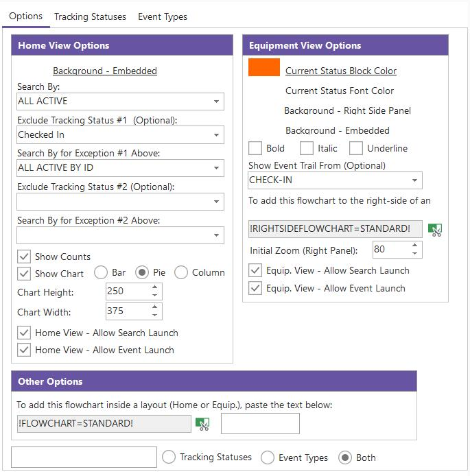Open the Event Types tab
Viewport: 470px width, 476px height.
pyautogui.click(x=163, y=16)
